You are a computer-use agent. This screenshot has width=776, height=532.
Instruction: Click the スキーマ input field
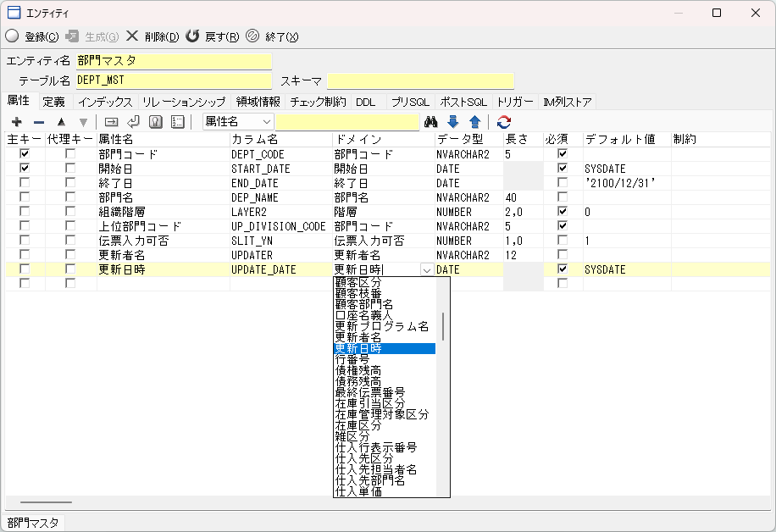click(421, 80)
